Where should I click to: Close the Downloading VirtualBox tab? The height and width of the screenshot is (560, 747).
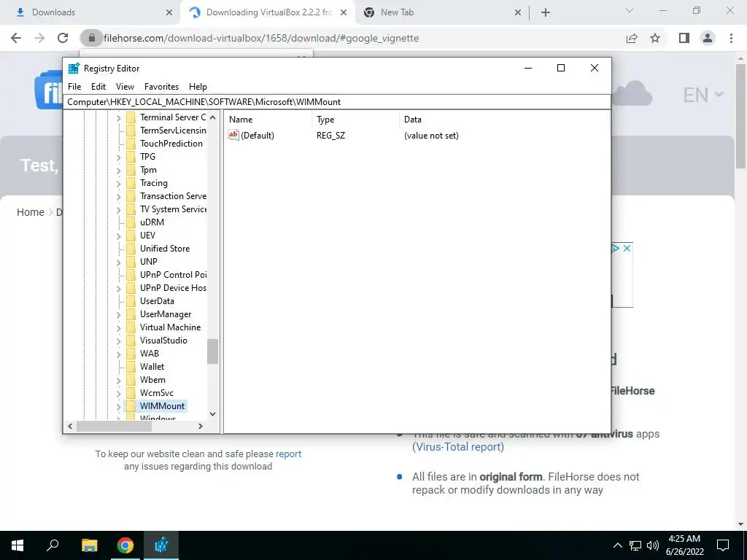coord(344,12)
